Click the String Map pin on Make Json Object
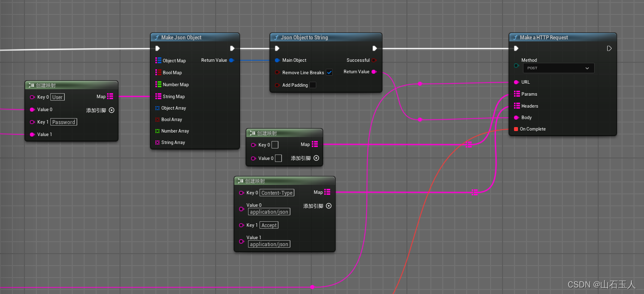This screenshot has width=644, height=294. [158, 97]
